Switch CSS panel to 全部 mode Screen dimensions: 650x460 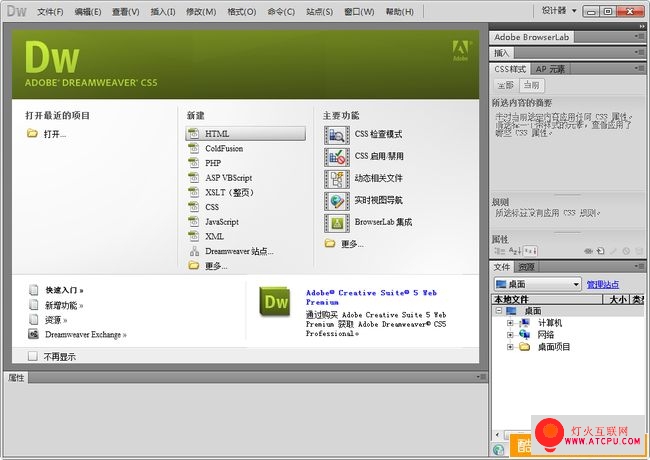click(x=506, y=85)
